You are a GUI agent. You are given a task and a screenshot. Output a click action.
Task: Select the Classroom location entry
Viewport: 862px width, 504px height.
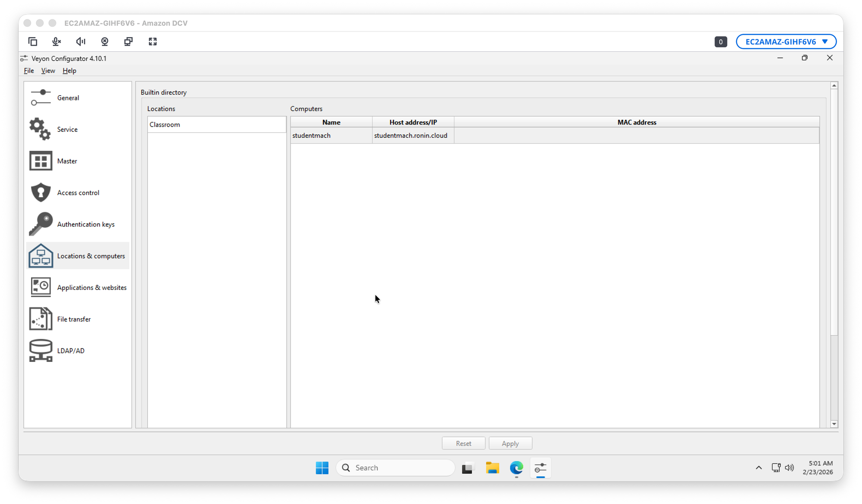coord(165,124)
